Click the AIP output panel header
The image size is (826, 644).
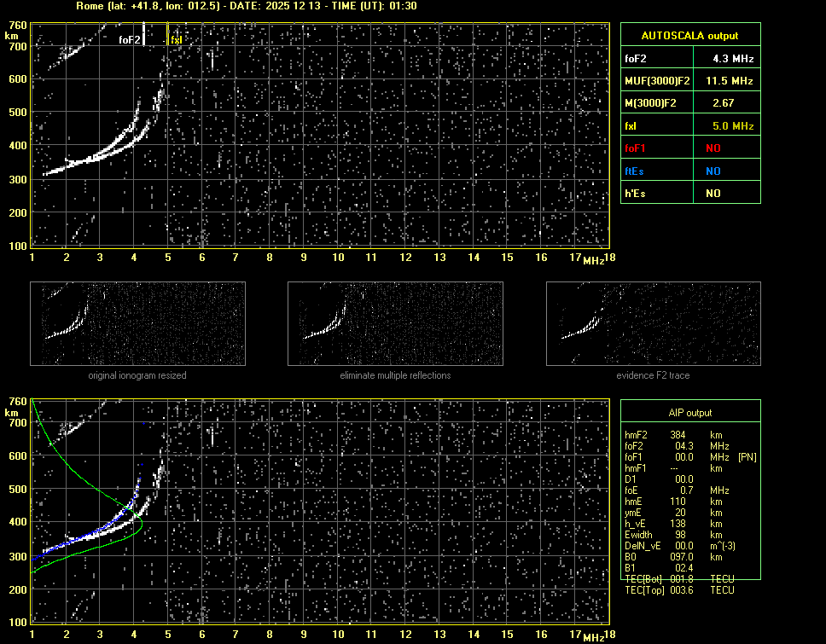tap(689, 413)
